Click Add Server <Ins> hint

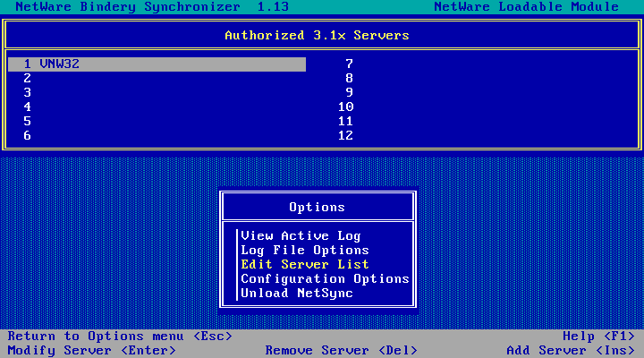pos(571,351)
